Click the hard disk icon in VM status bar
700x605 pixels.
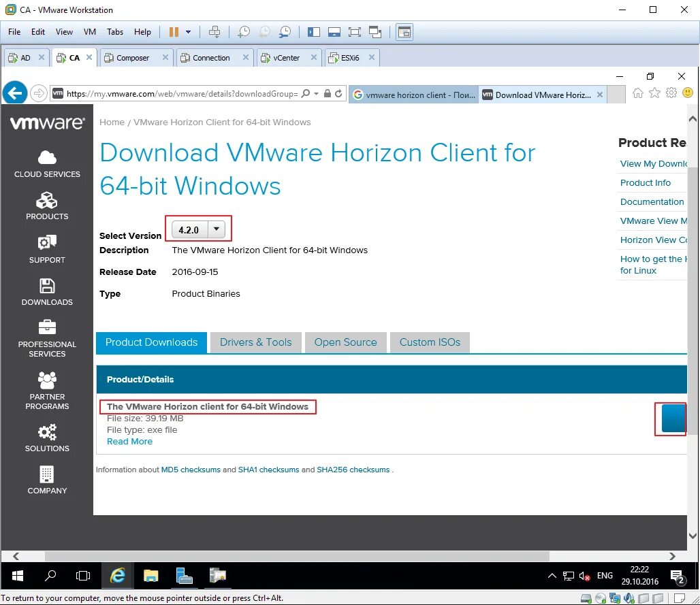(586, 598)
